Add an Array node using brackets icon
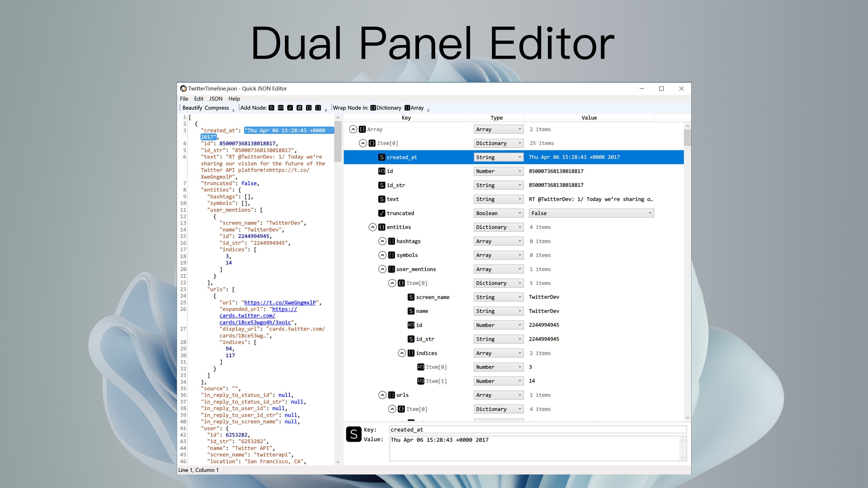The width and height of the screenshot is (868, 488). click(318, 108)
